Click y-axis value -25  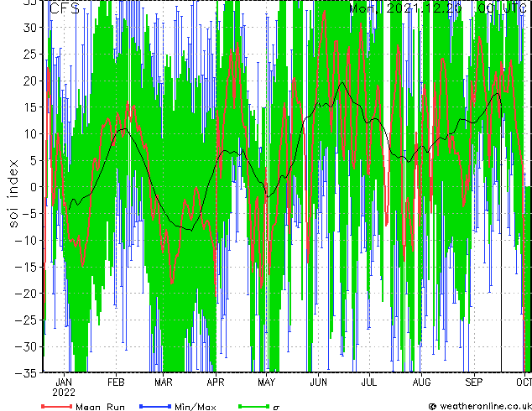pos(27,320)
